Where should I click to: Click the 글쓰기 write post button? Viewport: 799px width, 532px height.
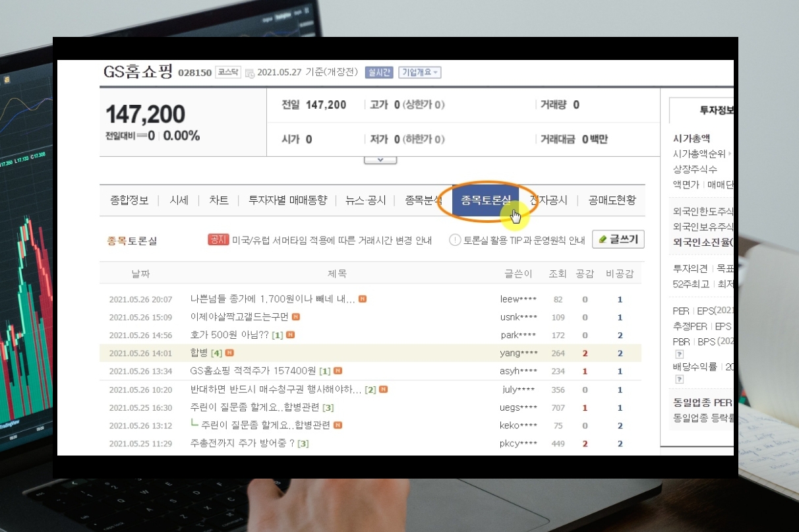point(618,239)
